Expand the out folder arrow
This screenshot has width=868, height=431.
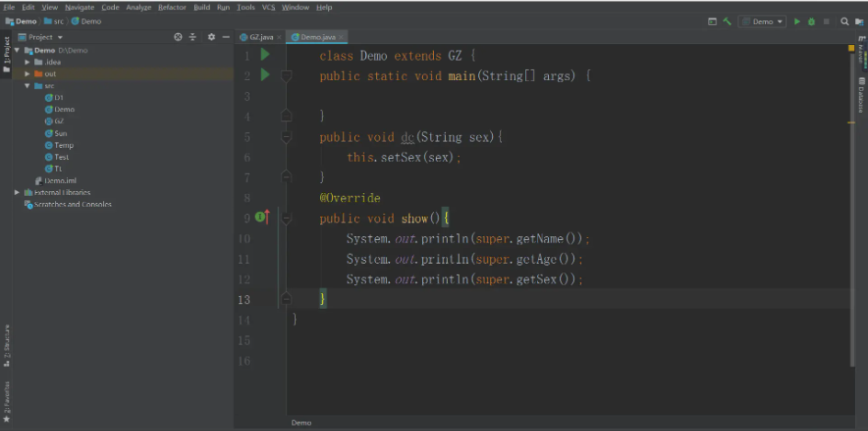pos(28,74)
